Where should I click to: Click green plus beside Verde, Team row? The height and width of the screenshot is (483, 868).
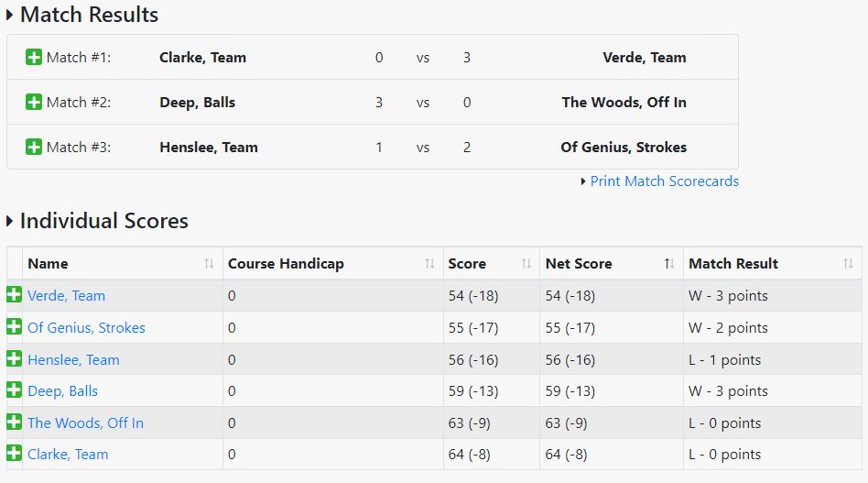click(14, 295)
